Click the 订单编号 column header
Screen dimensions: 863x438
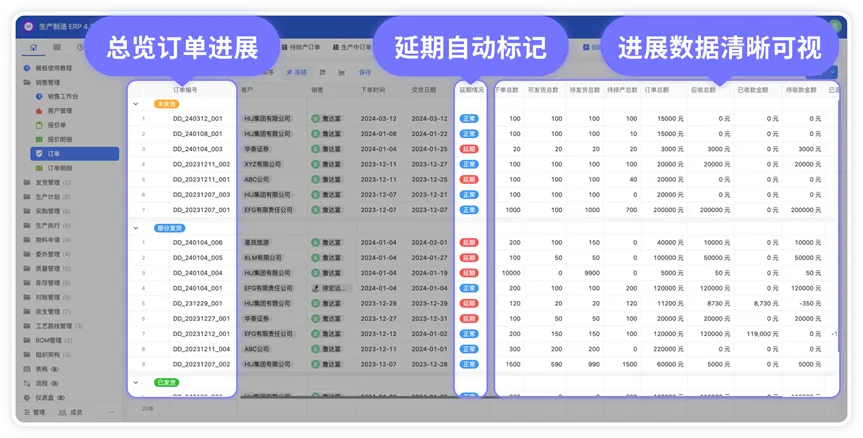185,90
